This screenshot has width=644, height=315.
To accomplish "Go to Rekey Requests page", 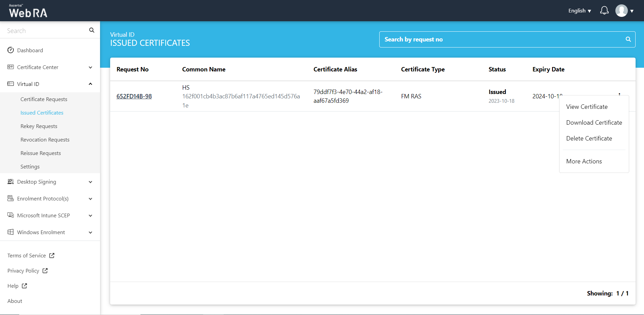I will coord(39,126).
